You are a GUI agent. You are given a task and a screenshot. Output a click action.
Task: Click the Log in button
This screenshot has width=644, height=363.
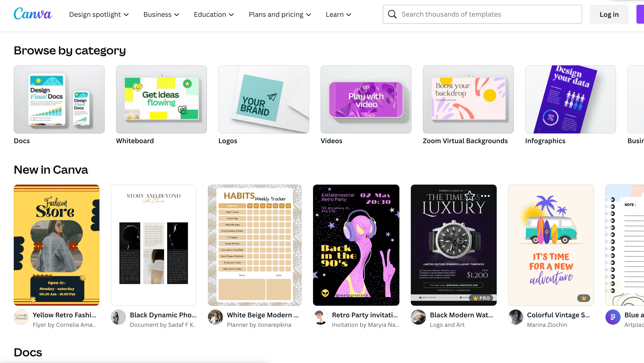pyautogui.click(x=609, y=14)
